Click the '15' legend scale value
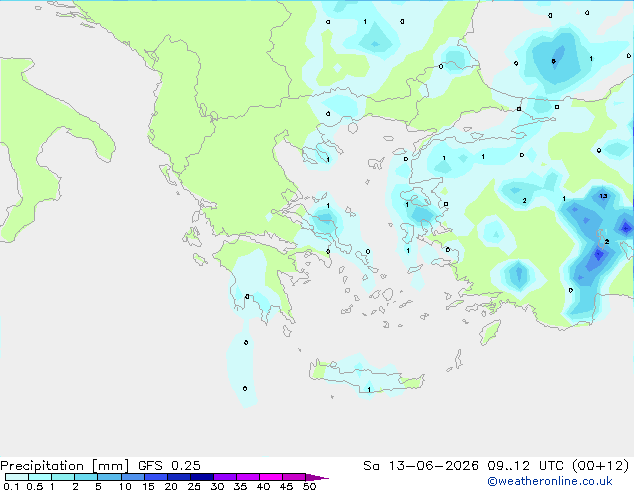This screenshot has height=490, width=634. (x=148, y=486)
